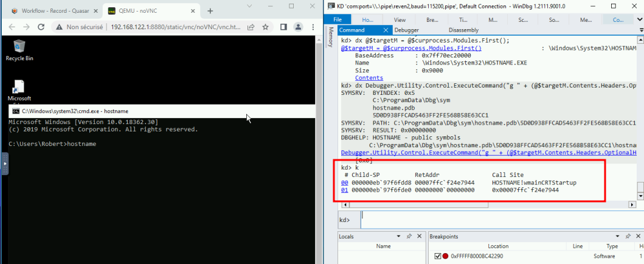Open the 'Ti...' ribbon tab
Viewport: 644px width, 264px height.
462,19
